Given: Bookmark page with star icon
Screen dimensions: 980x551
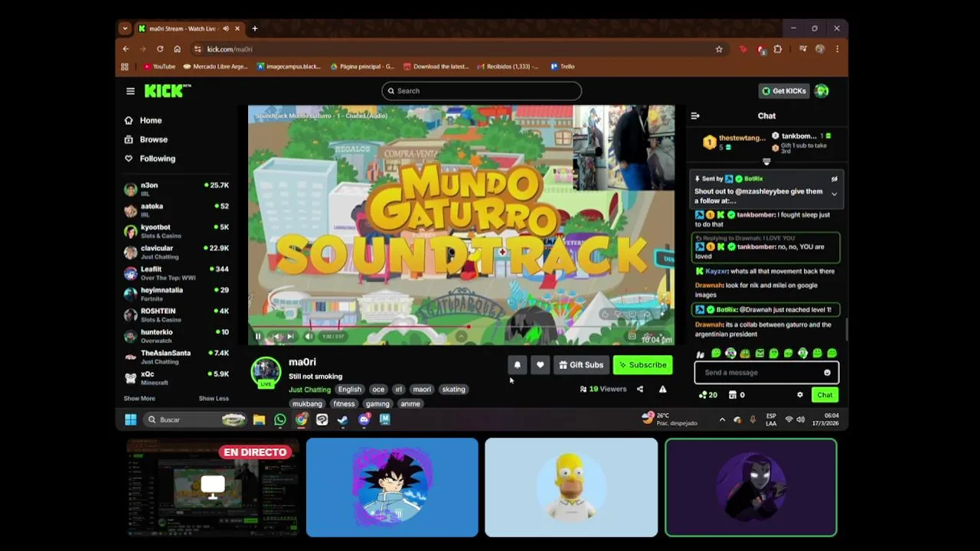Looking at the screenshot, I should tap(719, 49).
